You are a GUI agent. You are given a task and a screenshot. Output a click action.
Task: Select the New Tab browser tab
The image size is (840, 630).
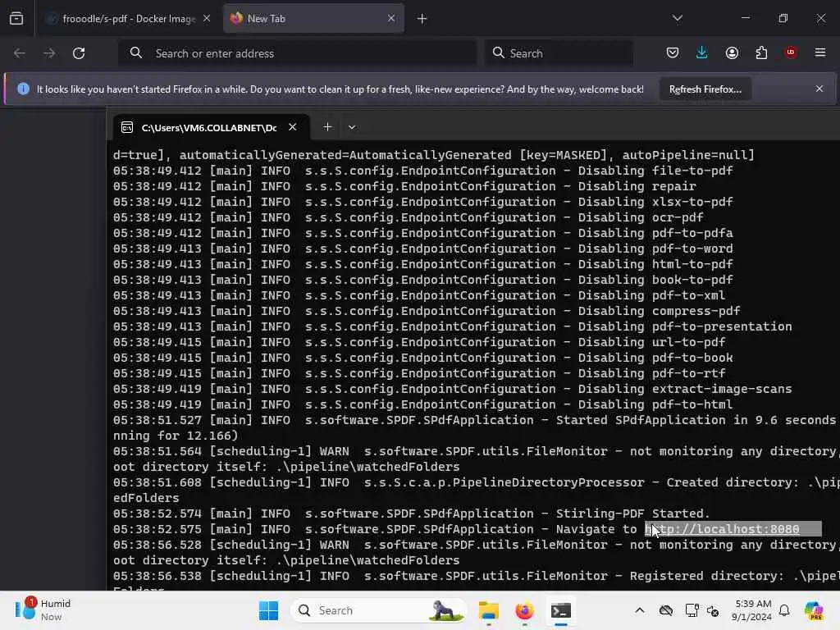coord(313,19)
